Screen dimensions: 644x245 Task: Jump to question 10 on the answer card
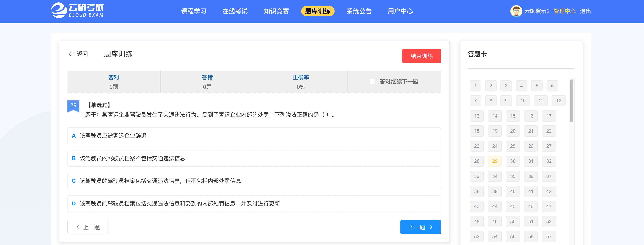coord(523,101)
